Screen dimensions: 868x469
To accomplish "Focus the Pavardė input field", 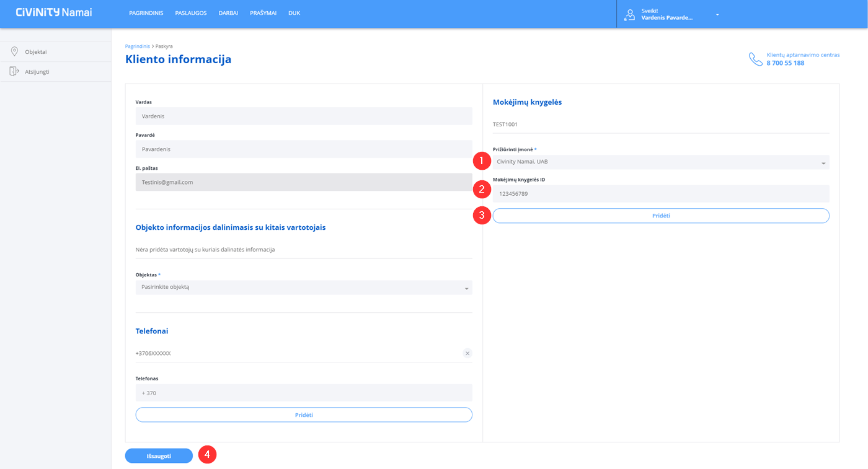I will tap(304, 149).
